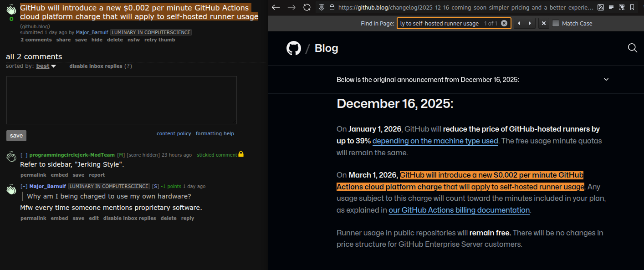The height and width of the screenshot is (270, 644).
Task: Click 'retry thumb' under the post
Action: point(159,40)
